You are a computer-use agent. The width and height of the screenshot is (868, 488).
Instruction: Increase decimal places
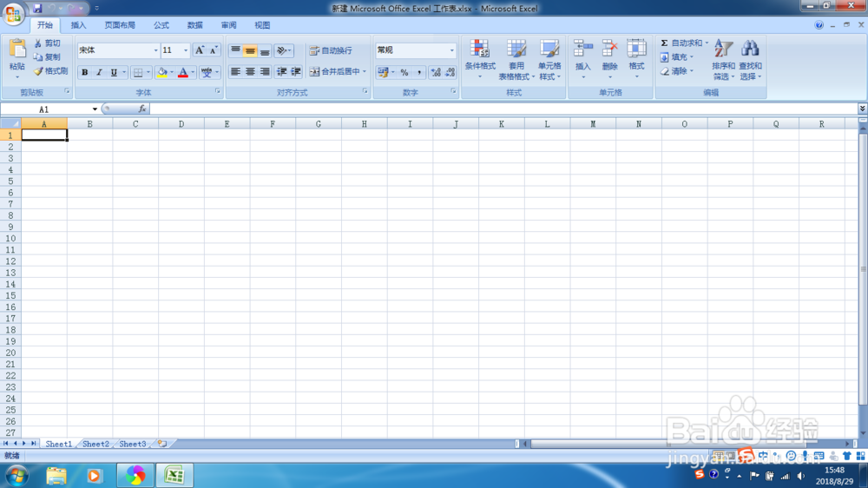coord(436,72)
